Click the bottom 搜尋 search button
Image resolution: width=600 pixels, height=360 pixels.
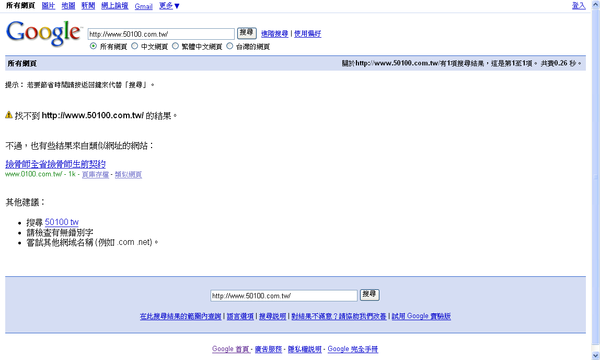pos(370,295)
